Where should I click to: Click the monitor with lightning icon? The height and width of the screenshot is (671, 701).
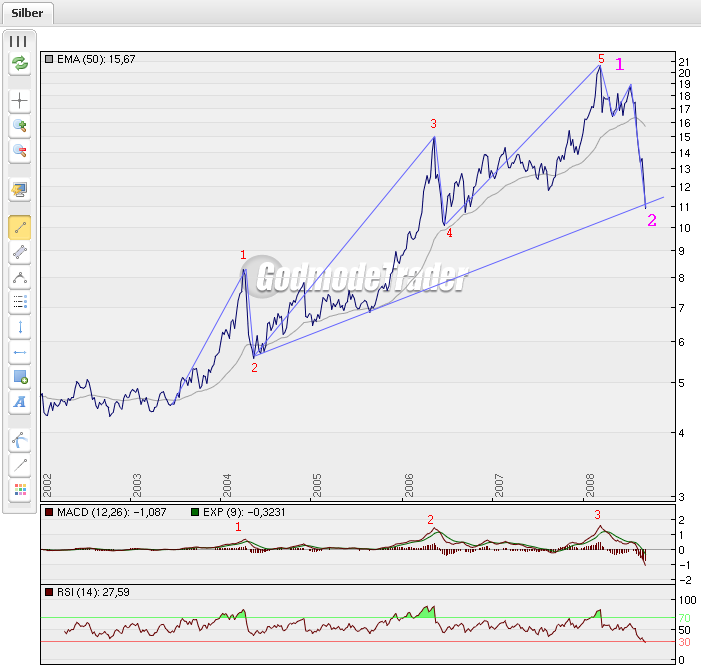point(19,189)
